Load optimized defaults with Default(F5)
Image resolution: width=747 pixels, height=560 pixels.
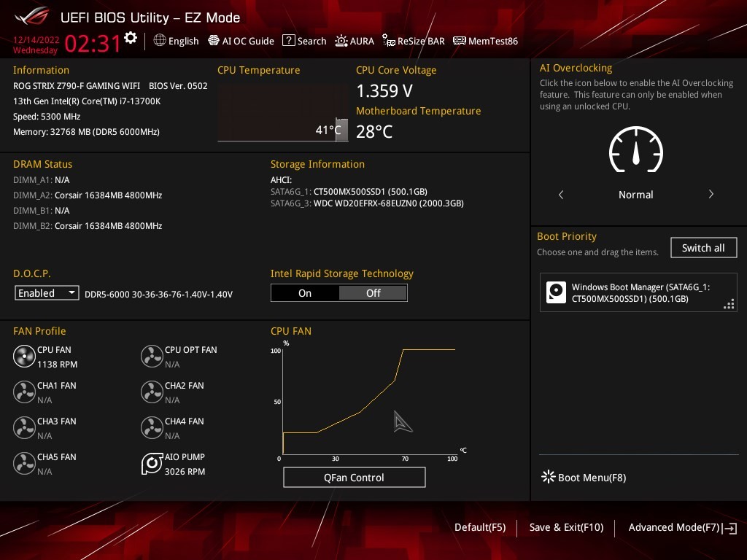480,527
